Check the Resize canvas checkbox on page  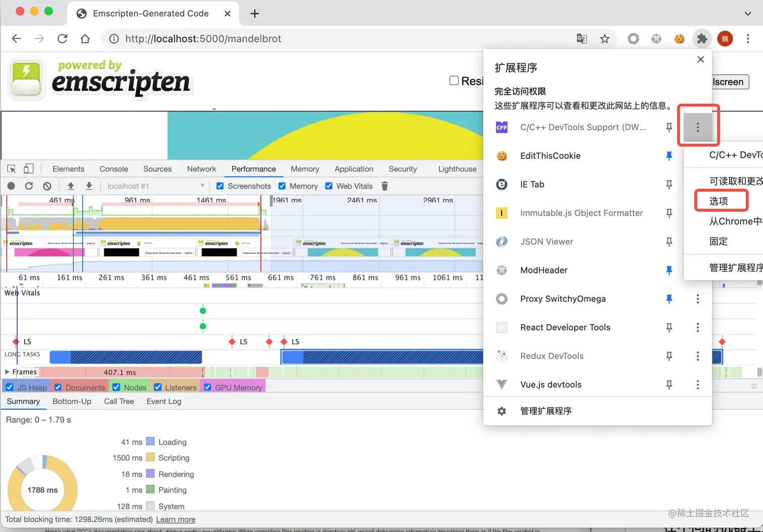coord(454,81)
